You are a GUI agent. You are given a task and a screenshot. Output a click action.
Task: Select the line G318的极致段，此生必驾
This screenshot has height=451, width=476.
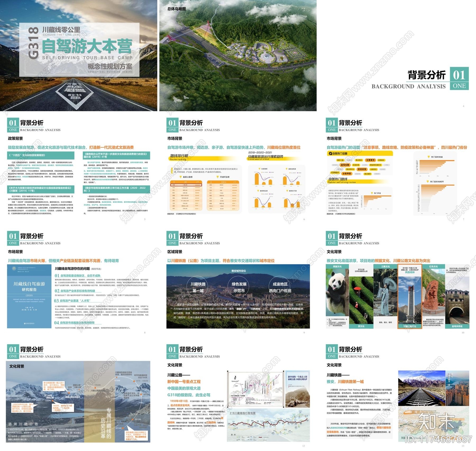189,395
